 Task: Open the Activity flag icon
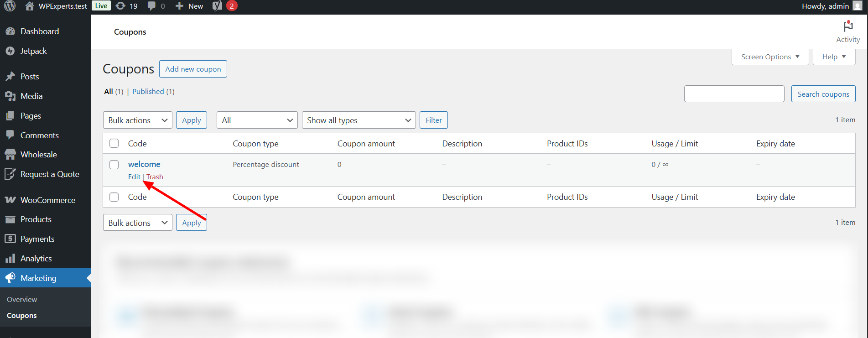(x=848, y=27)
